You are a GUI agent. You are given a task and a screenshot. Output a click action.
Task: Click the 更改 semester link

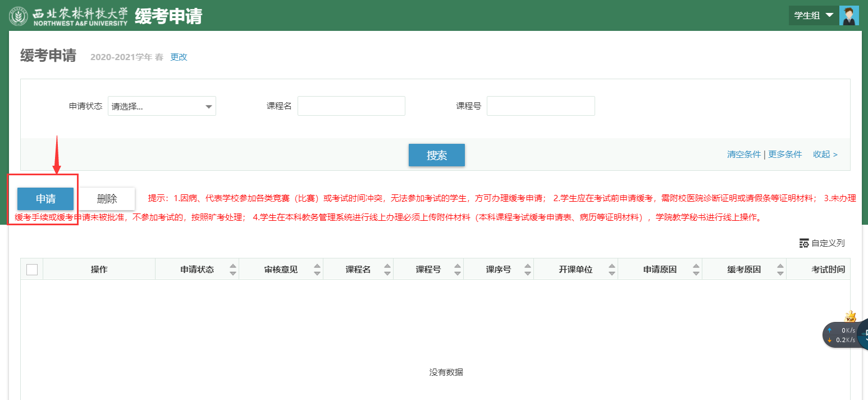pos(179,57)
